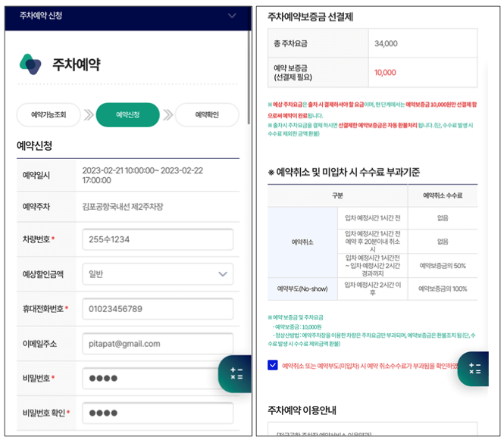Open the 예상할인금액 dropdown showing 일반
The height and width of the screenshot is (440, 504).
tap(158, 274)
